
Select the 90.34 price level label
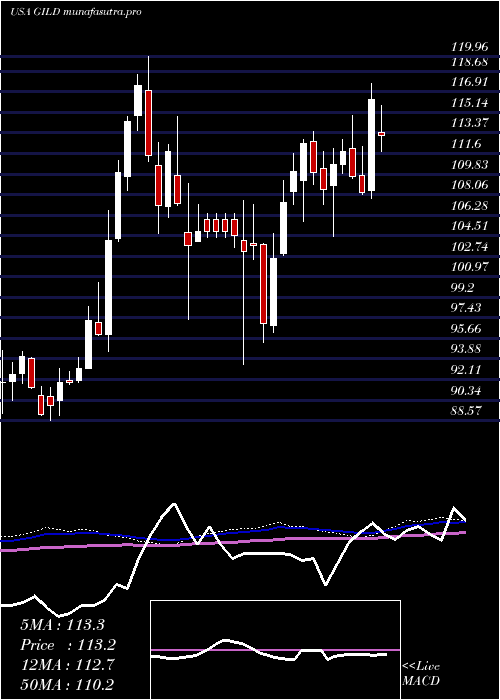(x=466, y=391)
